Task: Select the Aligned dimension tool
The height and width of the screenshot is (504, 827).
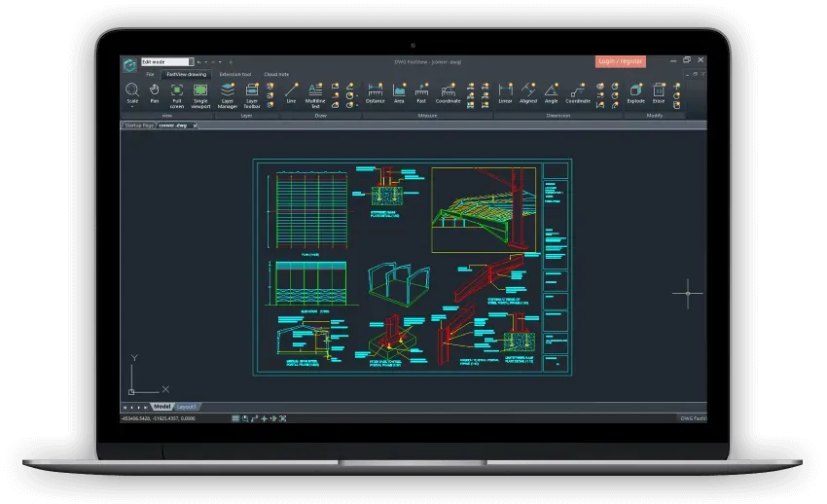Action: (528, 93)
